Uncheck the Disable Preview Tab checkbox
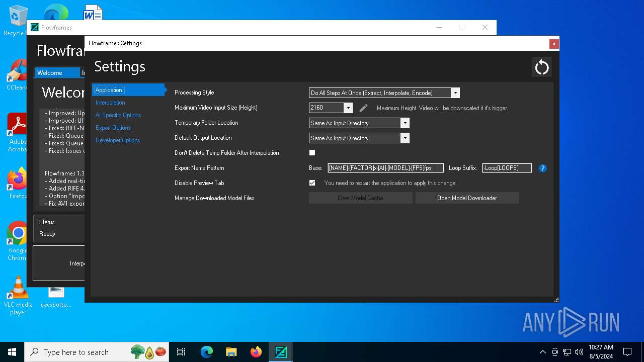The width and height of the screenshot is (644, 362). [x=312, y=183]
